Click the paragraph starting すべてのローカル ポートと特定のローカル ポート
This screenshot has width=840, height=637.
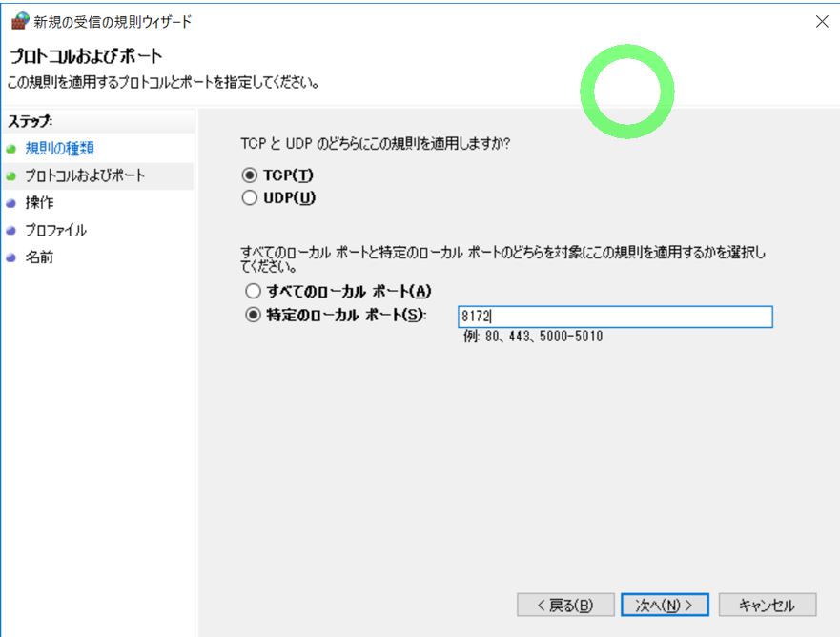[x=503, y=259]
